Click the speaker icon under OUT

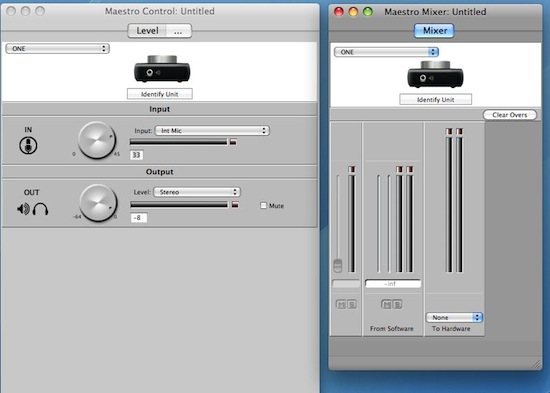point(23,209)
